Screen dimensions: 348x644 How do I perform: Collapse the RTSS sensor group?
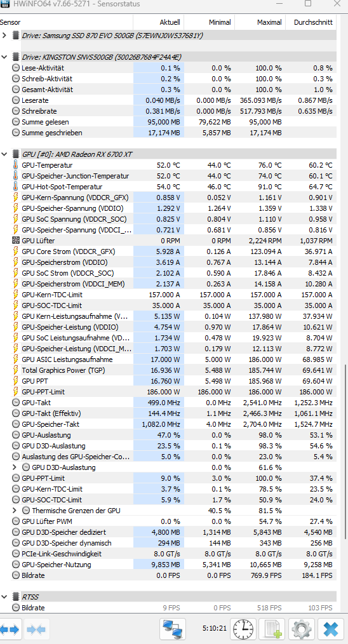click(x=4, y=597)
